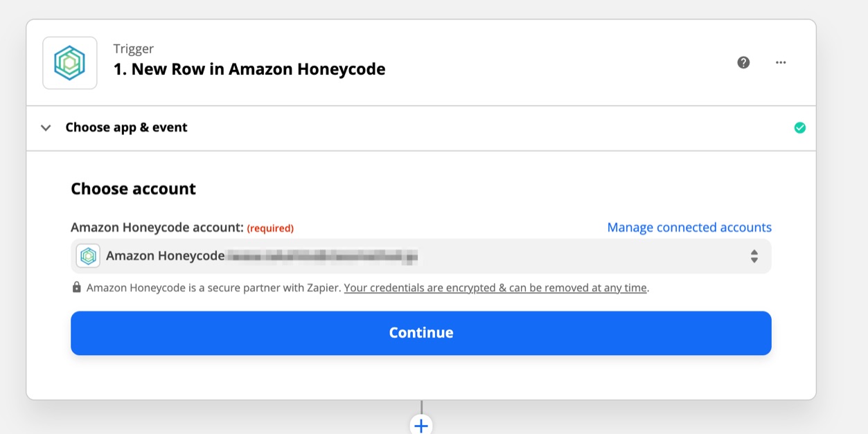This screenshot has height=434, width=868.
Task: Open the trigger's three-dot options menu
Action: 781,62
